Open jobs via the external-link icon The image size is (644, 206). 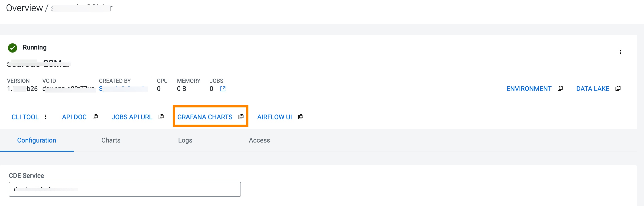click(223, 89)
